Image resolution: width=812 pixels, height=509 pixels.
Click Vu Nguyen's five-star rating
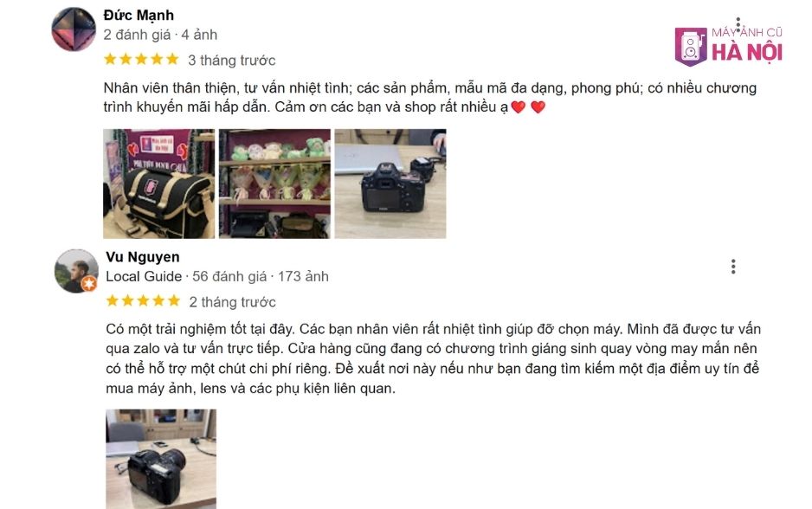click(x=144, y=301)
